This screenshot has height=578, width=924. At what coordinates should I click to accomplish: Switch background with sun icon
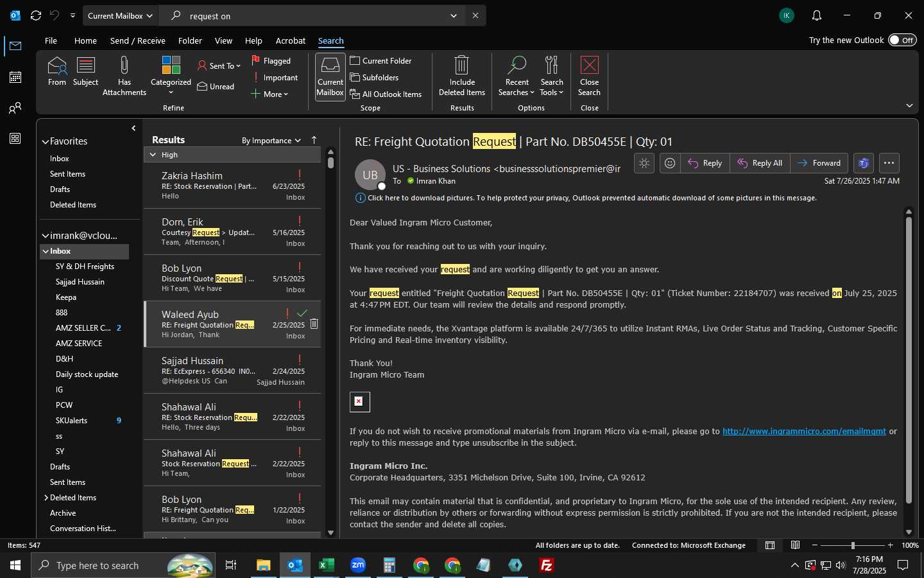pyautogui.click(x=644, y=163)
